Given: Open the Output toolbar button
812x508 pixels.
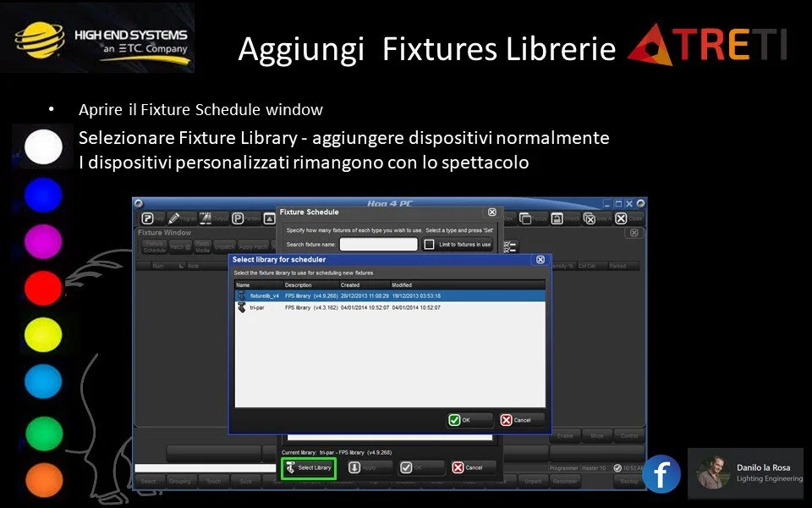Looking at the screenshot, I should click(x=214, y=218).
